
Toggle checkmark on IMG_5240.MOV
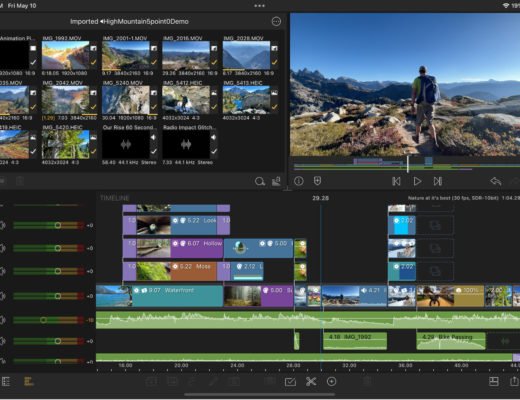154,107
